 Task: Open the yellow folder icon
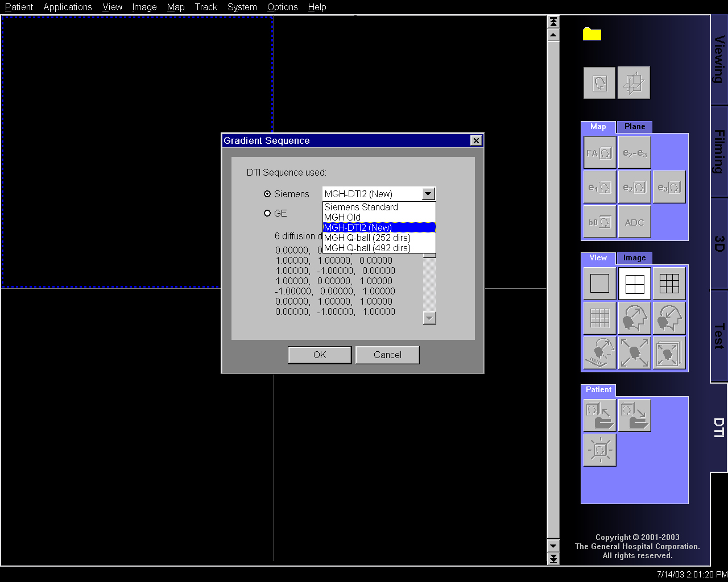tap(592, 35)
